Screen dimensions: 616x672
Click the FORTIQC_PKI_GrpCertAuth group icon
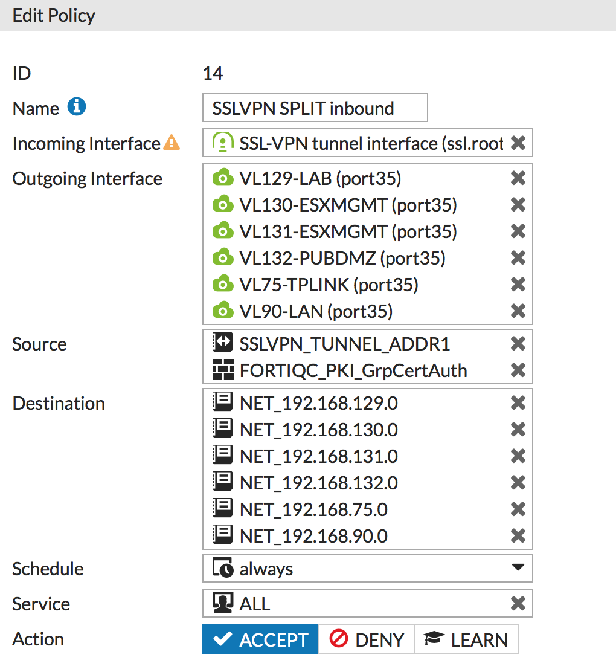point(223,370)
